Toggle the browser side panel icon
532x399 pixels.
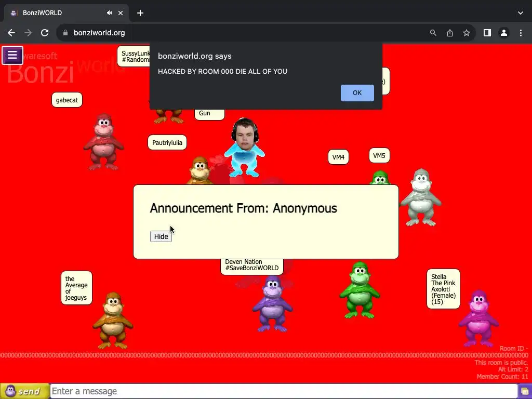coord(487,33)
